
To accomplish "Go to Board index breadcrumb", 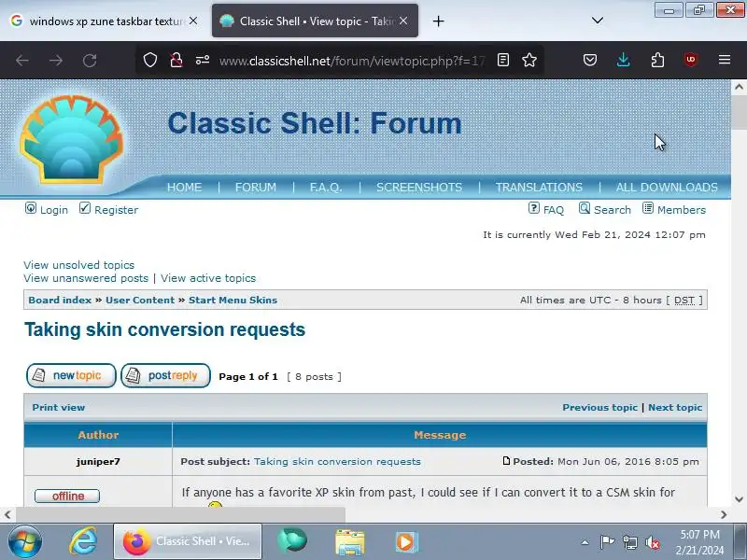I will [60, 300].
